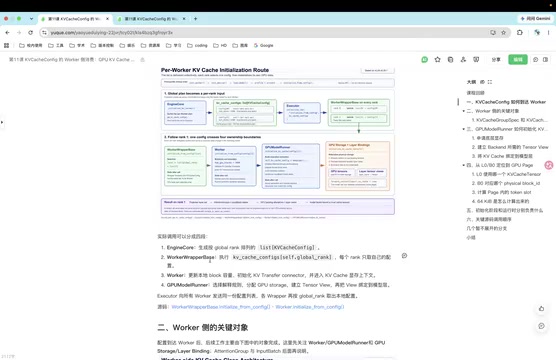Viewport: 556px width, 360px height.
Task: Click the collaborators person icon
Action: pos(463,60)
